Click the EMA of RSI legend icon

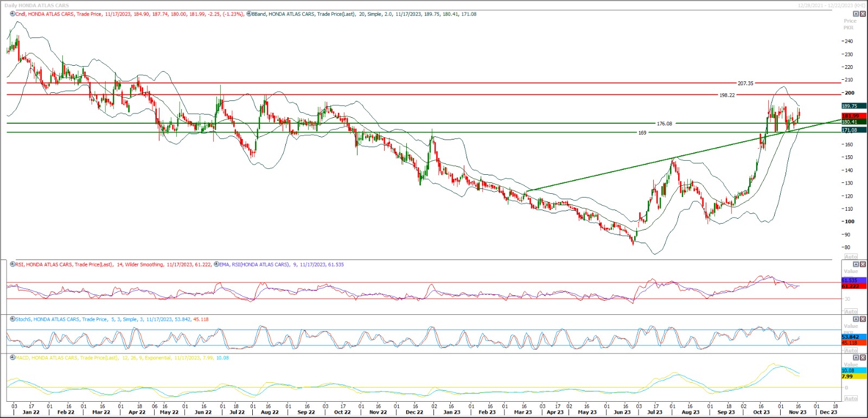(x=216, y=264)
